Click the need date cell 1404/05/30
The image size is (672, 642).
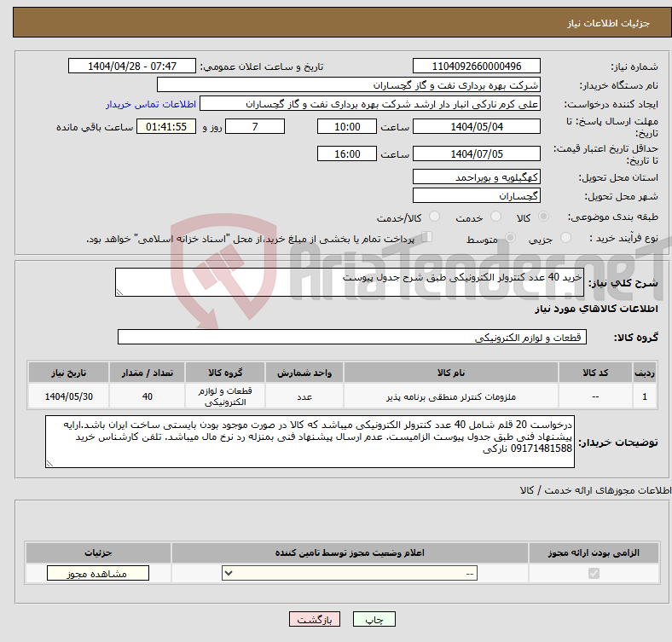(x=68, y=396)
